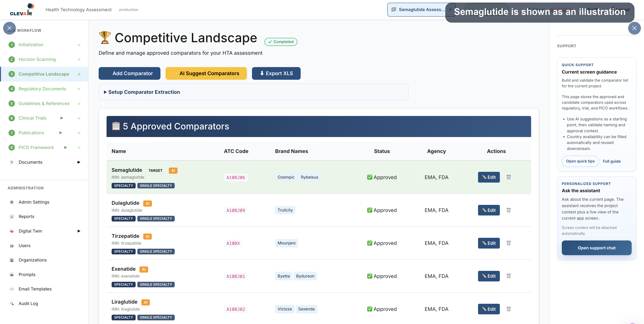Navigate to Guidelines & References

pyautogui.click(x=44, y=104)
